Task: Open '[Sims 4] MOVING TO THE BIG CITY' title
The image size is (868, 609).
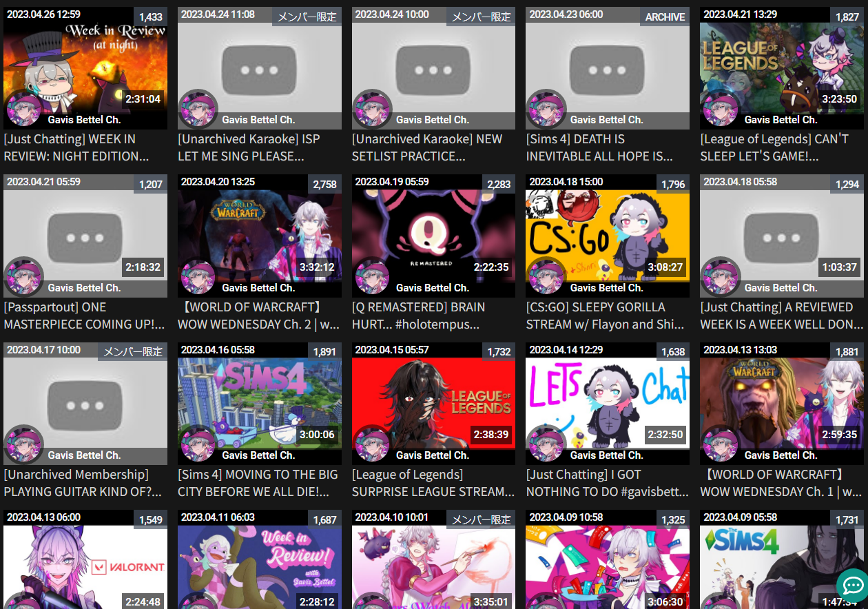Action: tap(258, 483)
